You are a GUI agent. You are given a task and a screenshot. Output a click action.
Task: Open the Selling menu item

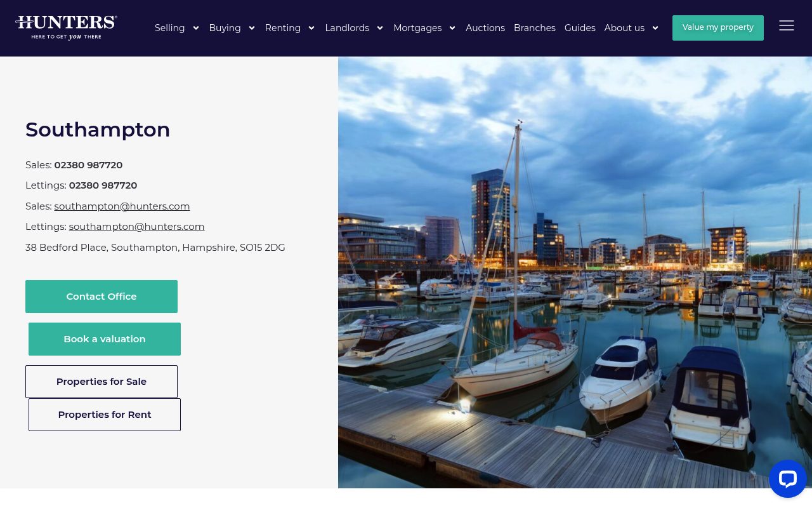pos(170,28)
